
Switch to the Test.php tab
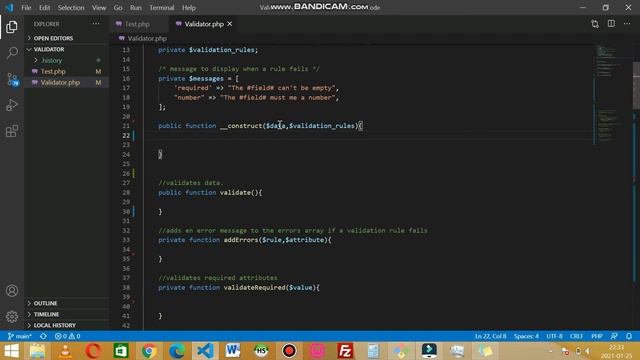click(x=138, y=24)
